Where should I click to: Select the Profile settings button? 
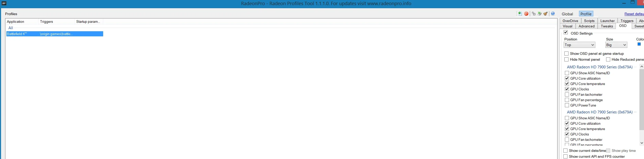pos(586,14)
